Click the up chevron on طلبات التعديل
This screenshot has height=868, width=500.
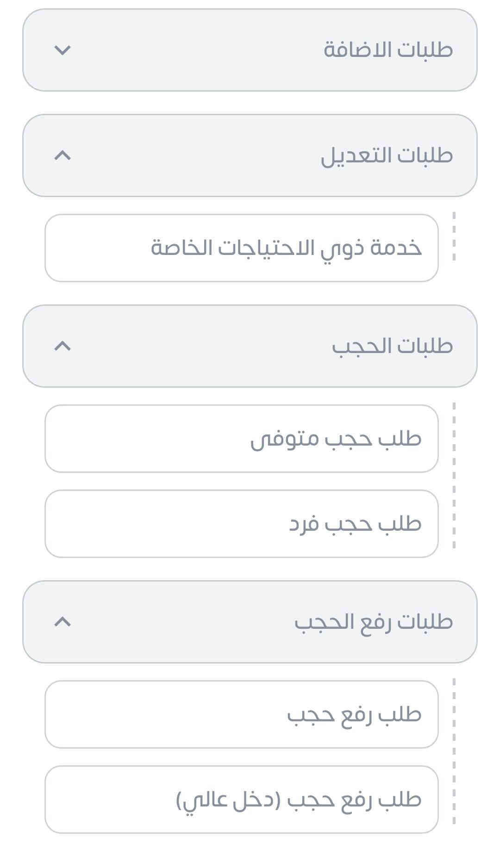pyautogui.click(x=62, y=155)
